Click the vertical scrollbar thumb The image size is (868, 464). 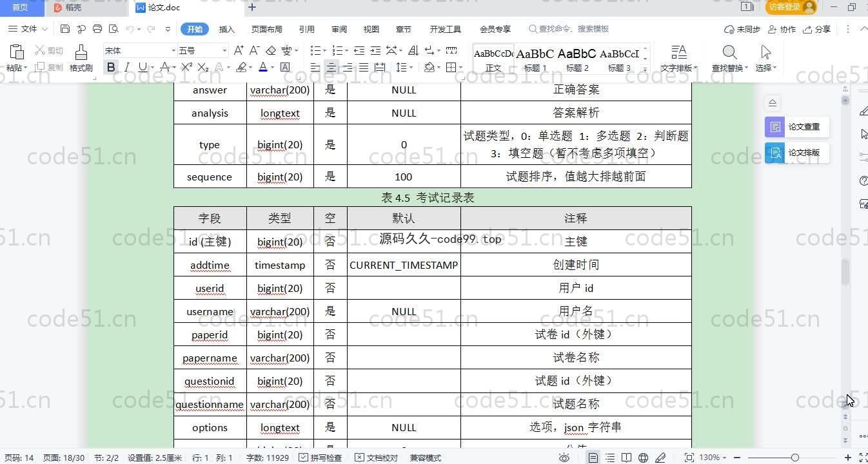(845, 272)
